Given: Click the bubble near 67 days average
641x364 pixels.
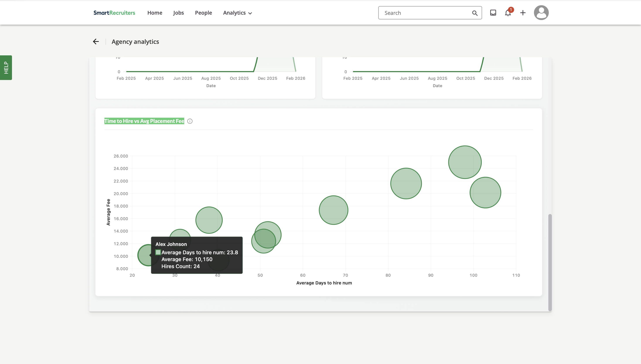Looking at the screenshot, I should click(334, 210).
